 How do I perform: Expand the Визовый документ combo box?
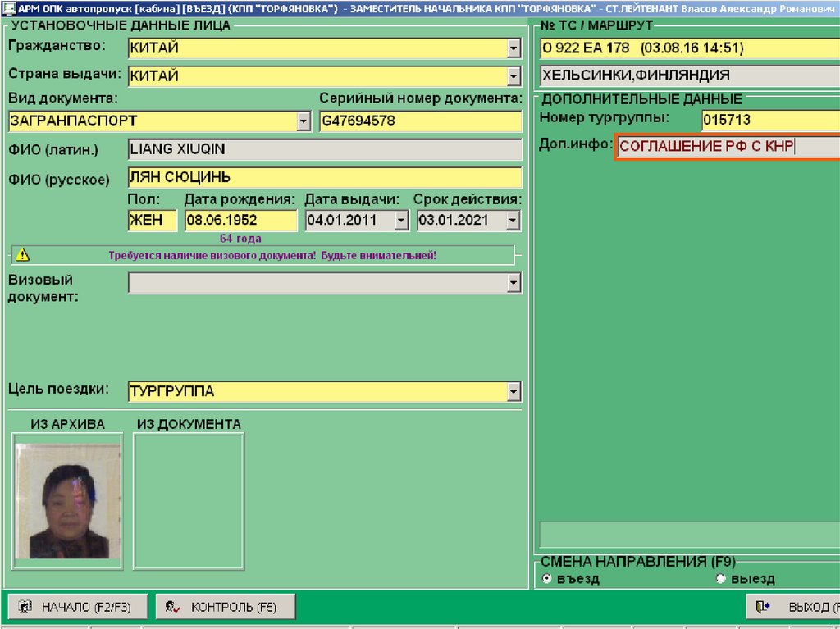click(x=514, y=283)
